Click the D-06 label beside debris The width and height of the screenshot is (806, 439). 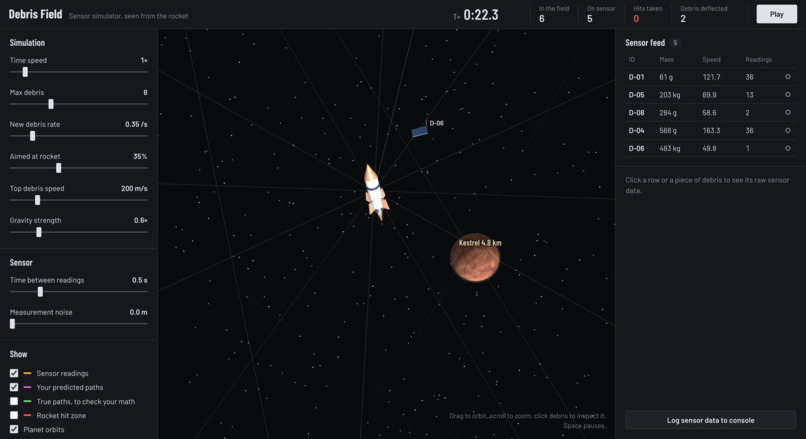[x=436, y=123]
